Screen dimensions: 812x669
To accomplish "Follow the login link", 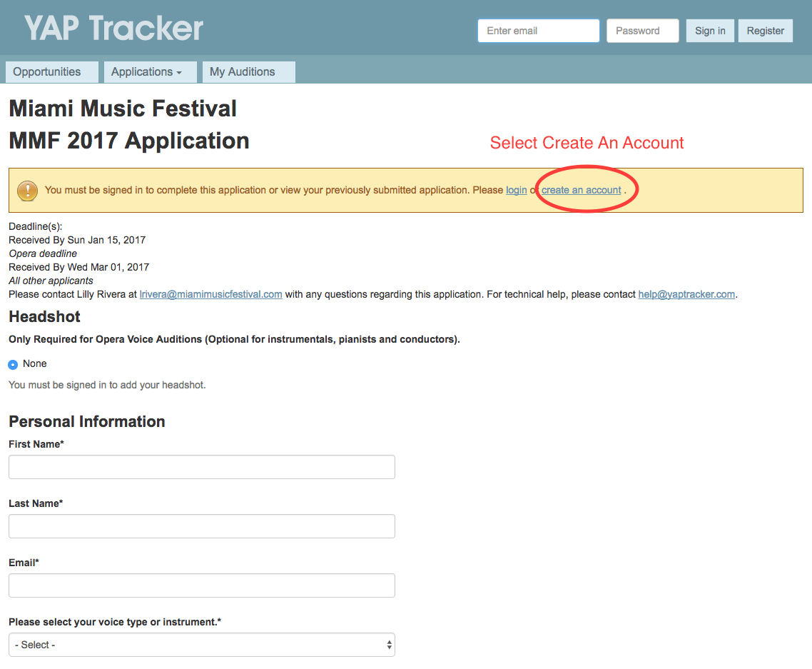I will (517, 190).
